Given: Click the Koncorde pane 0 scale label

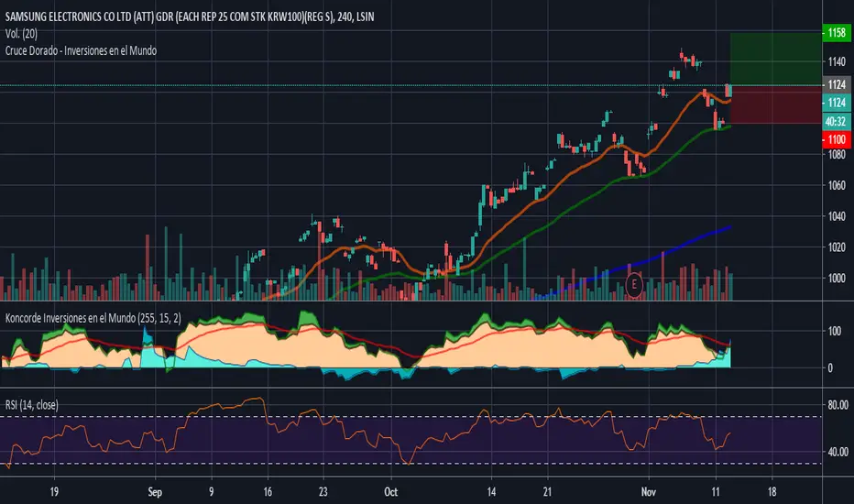Looking at the screenshot, I should click(x=830, y=367).
